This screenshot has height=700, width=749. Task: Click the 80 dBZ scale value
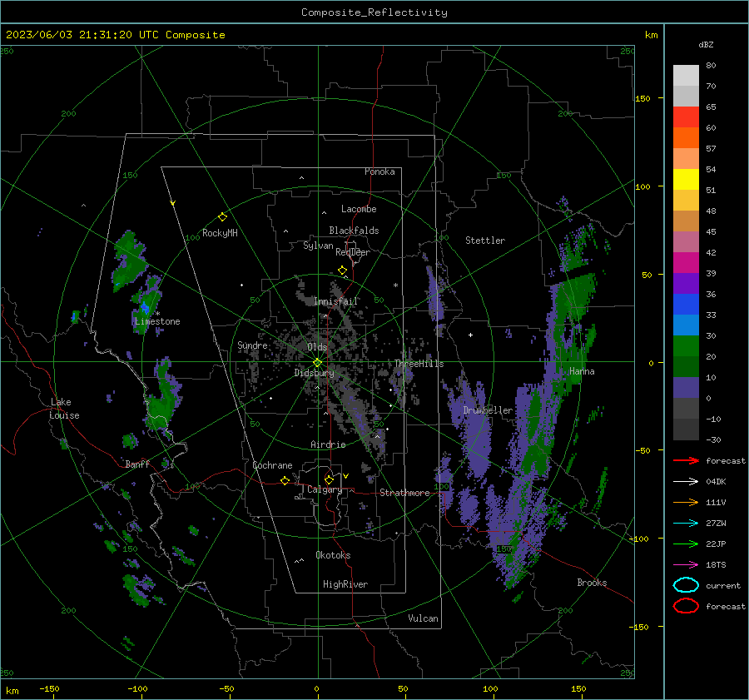click(711, 65)
